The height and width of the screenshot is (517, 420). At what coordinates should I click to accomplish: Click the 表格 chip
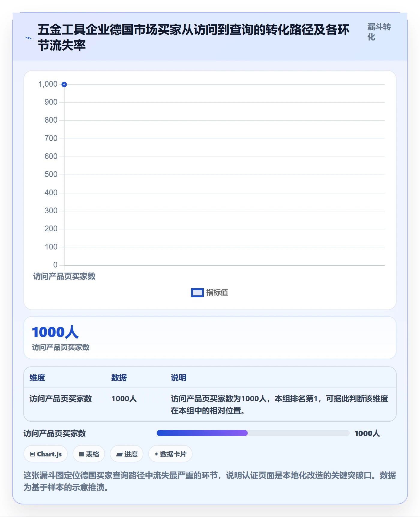point(89,454)
